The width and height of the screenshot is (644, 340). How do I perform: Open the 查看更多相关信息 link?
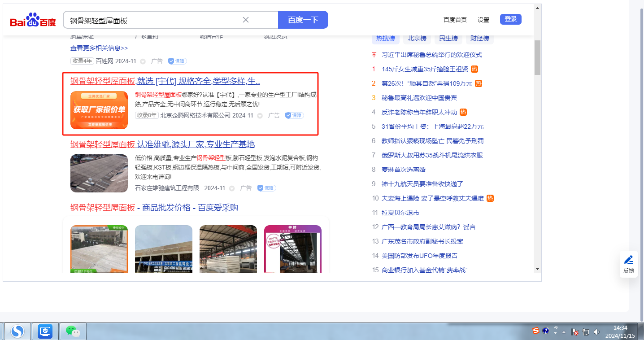pos(99,48)
